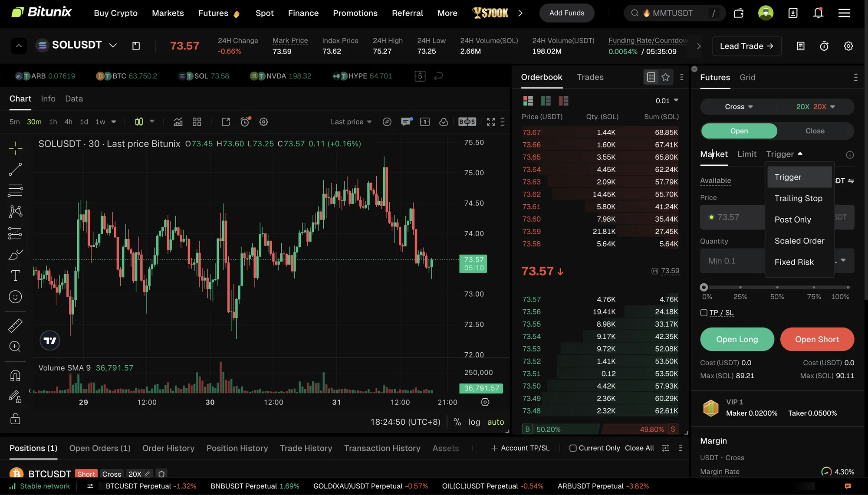Add orderbook to favorites star
This screenshot has height=495, width=868.
click(x=665, y=77)
